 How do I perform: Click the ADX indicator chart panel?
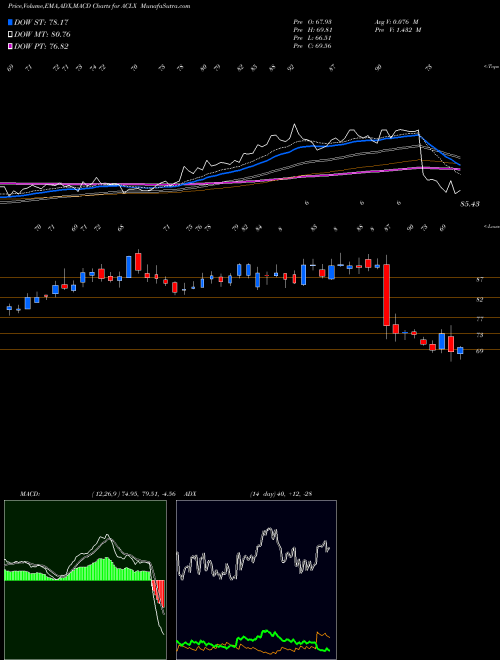[x=256, y=580]
